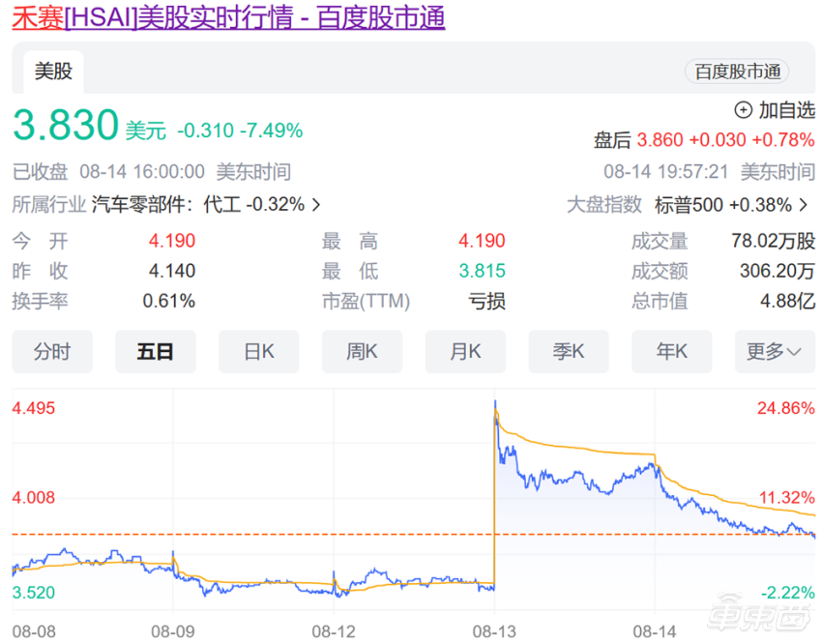Click chart date label 08-13

click(494, 632)
